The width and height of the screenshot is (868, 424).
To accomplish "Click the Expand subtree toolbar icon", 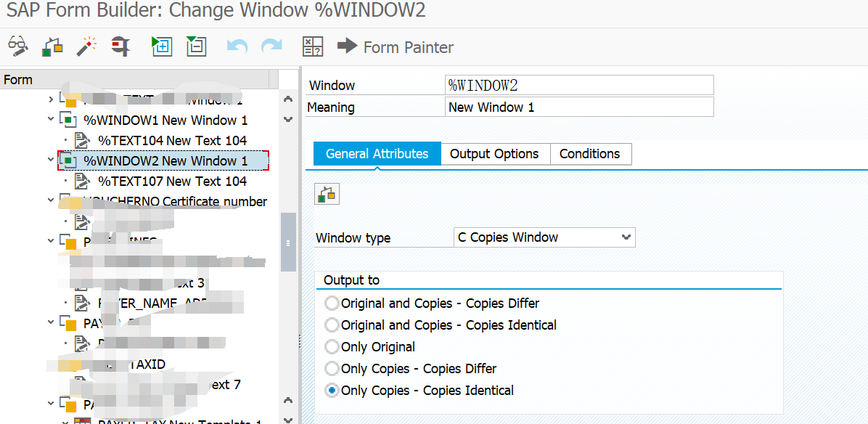I will [x=162, y=46].
